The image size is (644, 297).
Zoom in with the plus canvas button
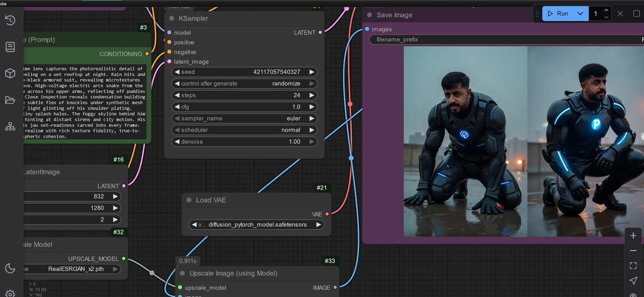(633, 235)
